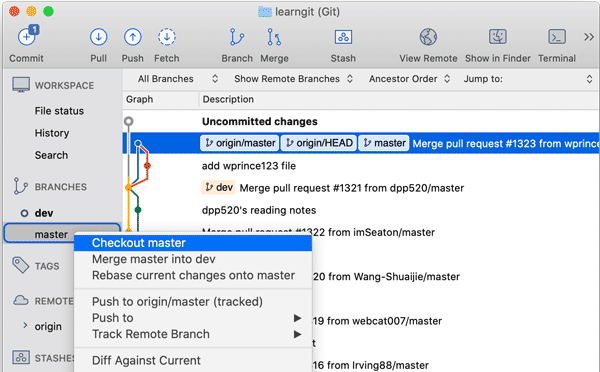Expand the origin remote in sidebar
The width and height of the screenshot is (600, 372).
pyautogui.click(x=25, y=325)
